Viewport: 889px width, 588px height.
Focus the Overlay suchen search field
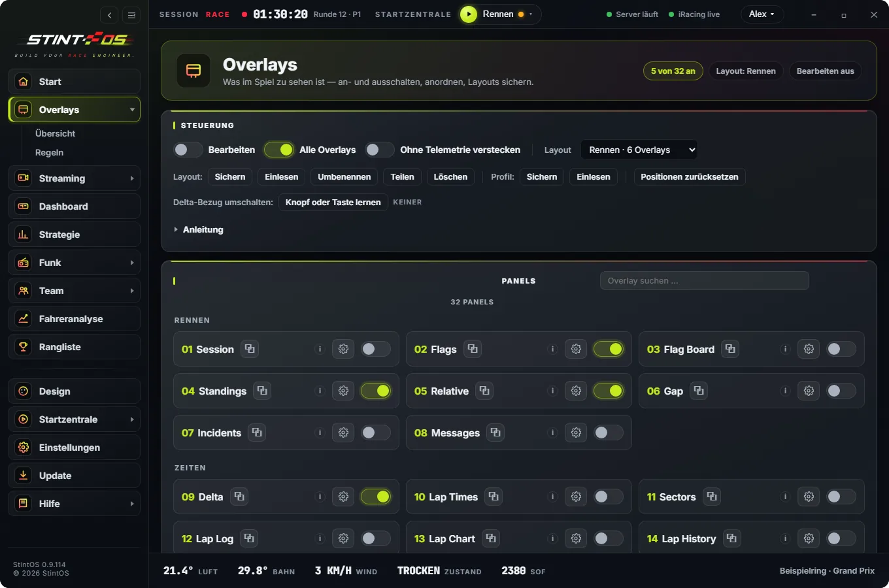(704, 281)
